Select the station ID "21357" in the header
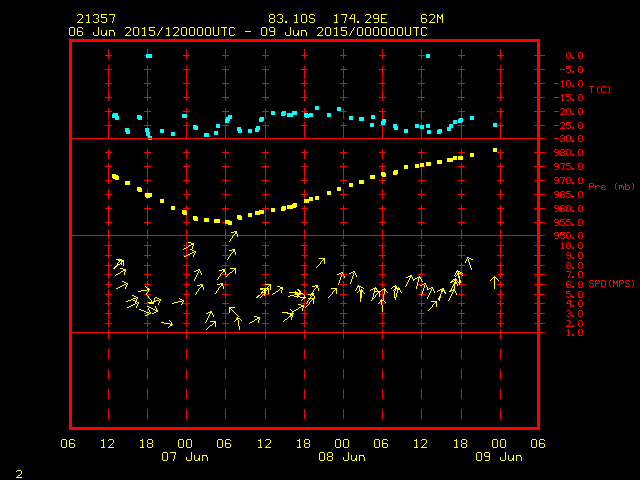640x480 pixels. (x=96, y=19)
